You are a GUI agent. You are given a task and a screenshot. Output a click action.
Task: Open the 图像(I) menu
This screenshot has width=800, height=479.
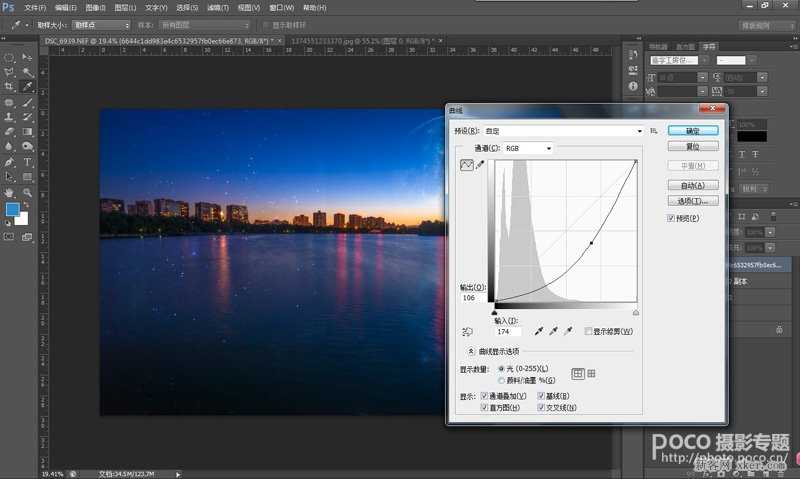coord(95,8)
